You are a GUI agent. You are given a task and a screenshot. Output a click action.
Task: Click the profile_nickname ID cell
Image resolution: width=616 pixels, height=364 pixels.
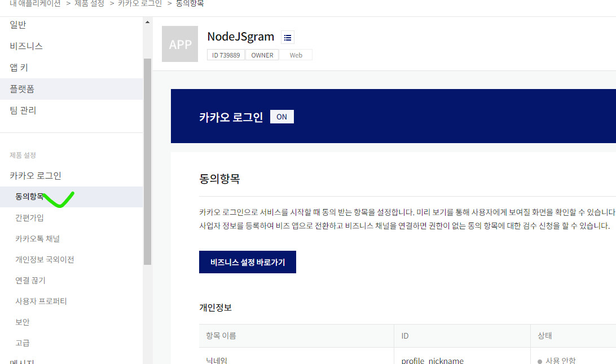point(432,361)
